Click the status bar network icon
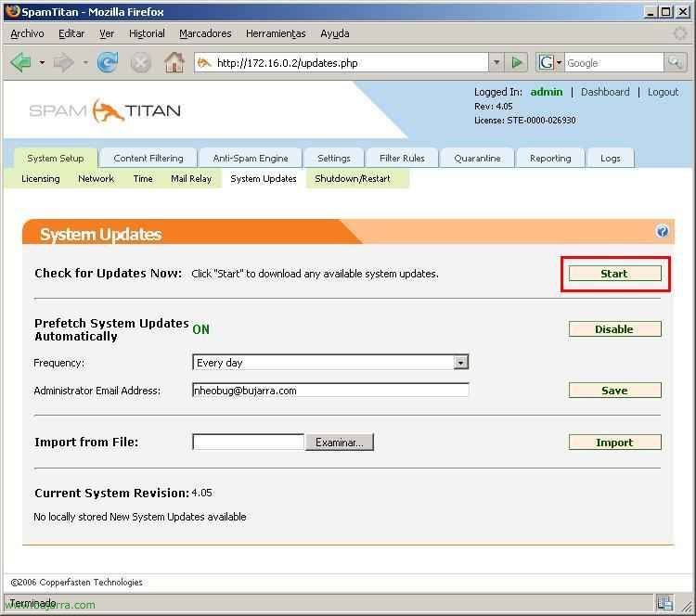 (665, 604)
